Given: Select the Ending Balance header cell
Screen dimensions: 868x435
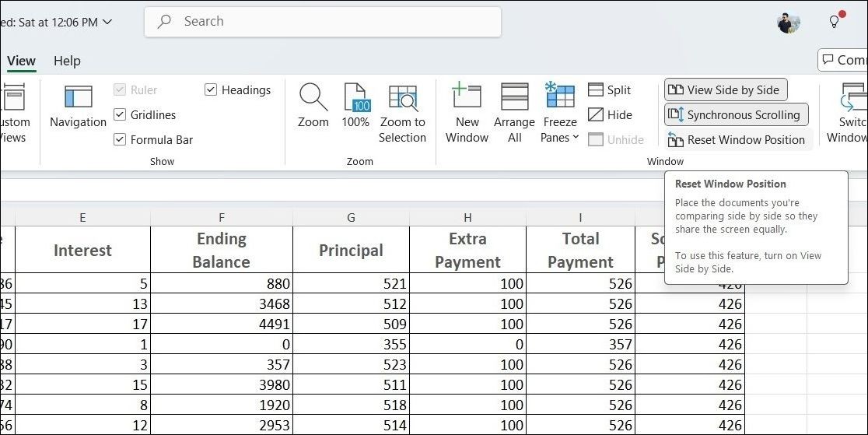Looking at the screenshot, I should point(222,250).
